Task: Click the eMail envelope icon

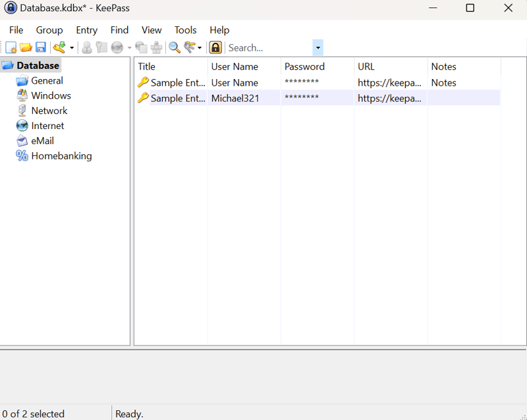Action: (x=22, y=141)
